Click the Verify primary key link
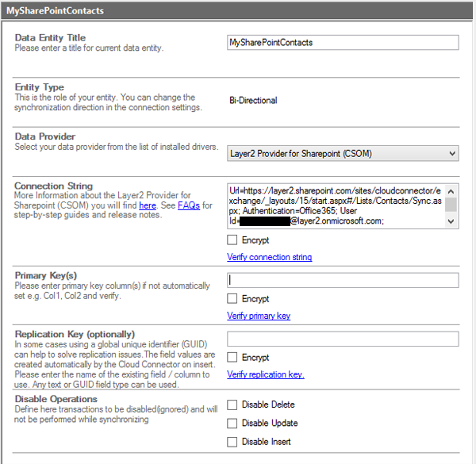 [259, 316]
